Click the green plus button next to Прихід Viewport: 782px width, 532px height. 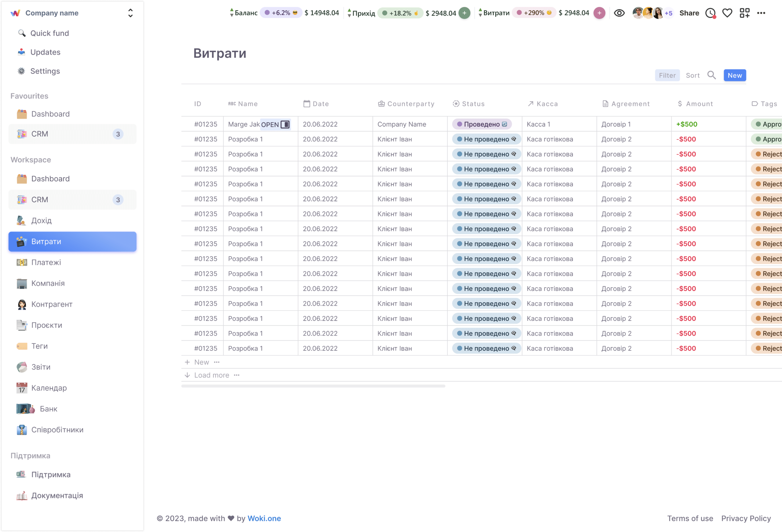click(x=464, y=13)
